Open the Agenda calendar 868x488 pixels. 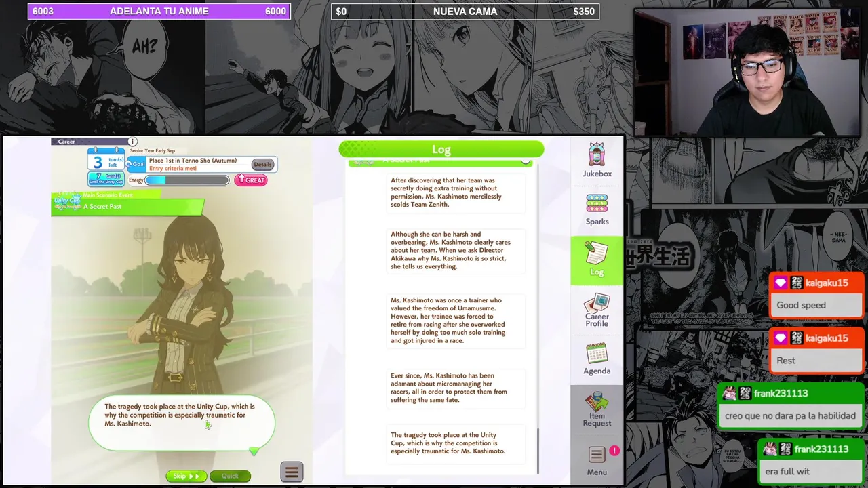point(597,359)
